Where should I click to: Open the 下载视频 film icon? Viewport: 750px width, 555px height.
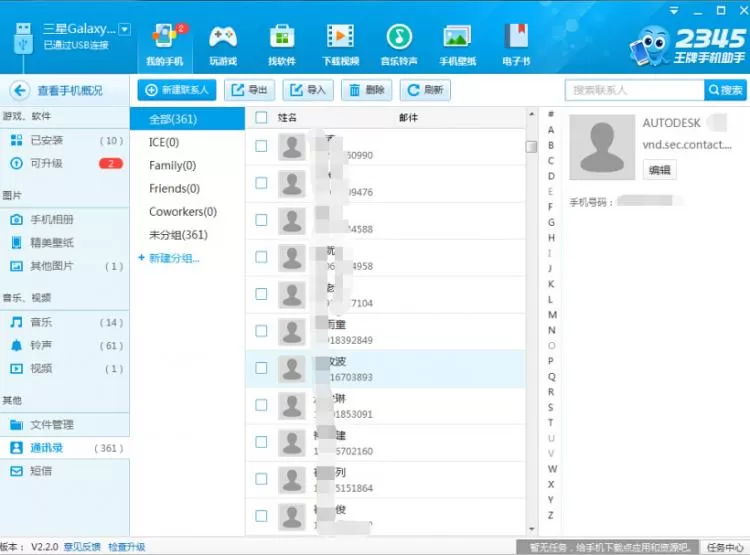tap(340, 36)
